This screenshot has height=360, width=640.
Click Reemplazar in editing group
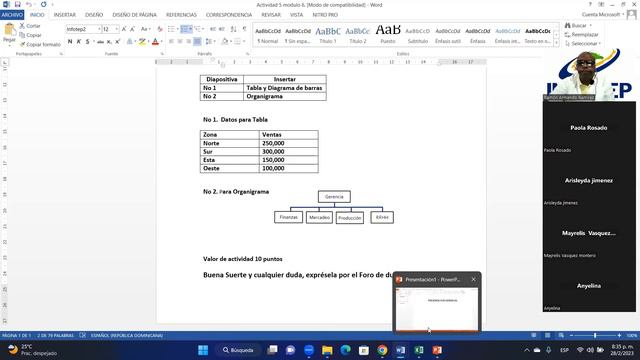pyautogui.click(x=581, y=35)
